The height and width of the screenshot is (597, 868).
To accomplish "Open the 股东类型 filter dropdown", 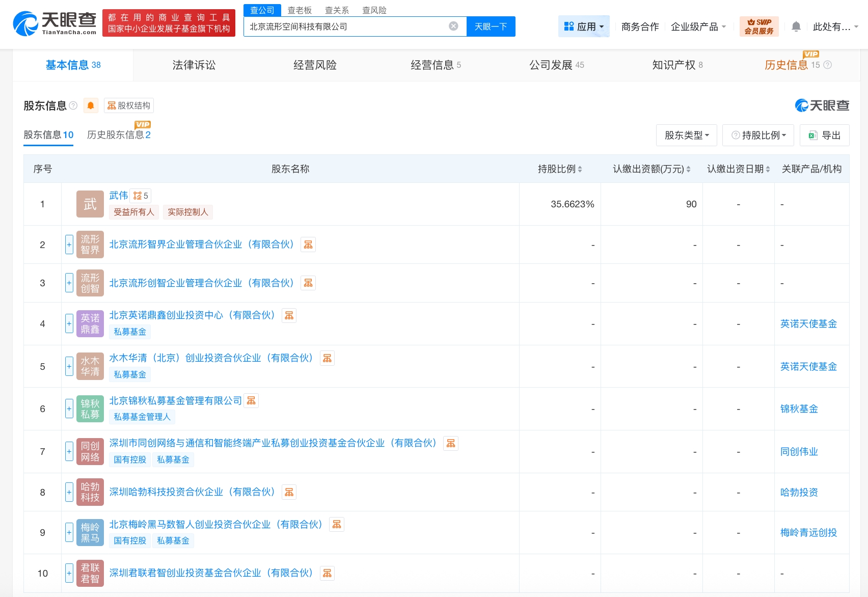I will pos(686,135).
